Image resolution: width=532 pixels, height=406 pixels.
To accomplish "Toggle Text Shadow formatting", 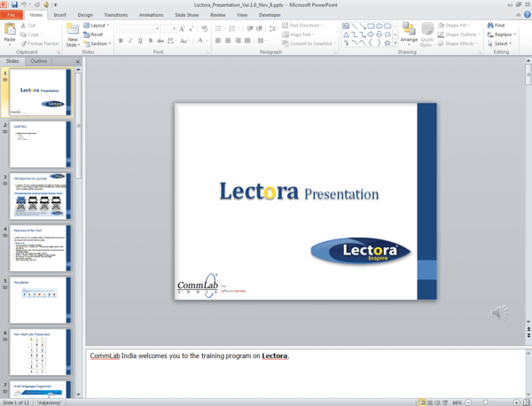I will 151,41.
